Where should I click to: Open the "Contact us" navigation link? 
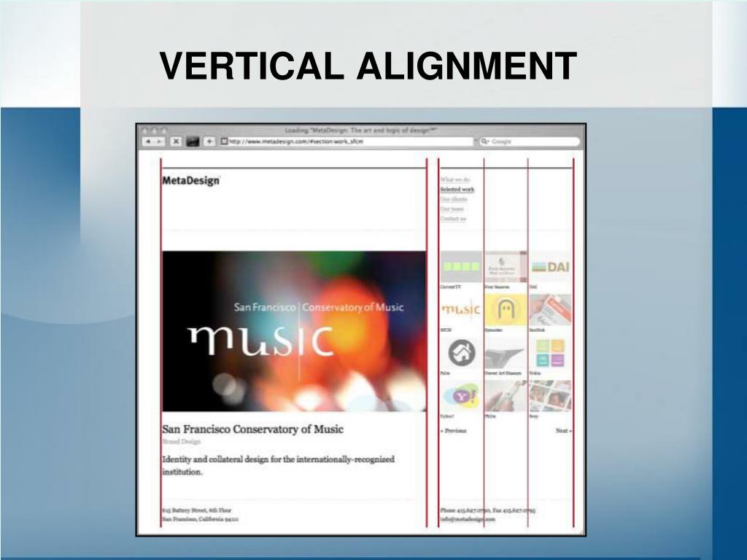click(453, 219)
